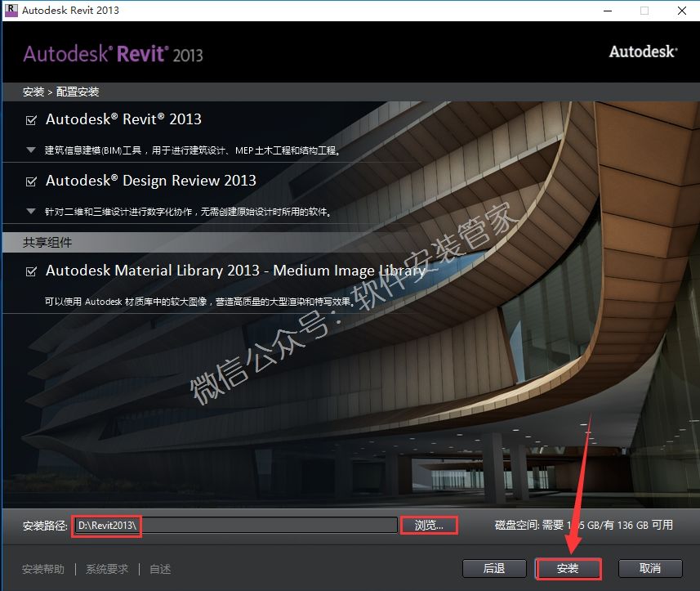Uncheck the Autodesk Revit 2013 product checkbox
The width and height of the screenshot is (700, 591).
tap(31, 120)
